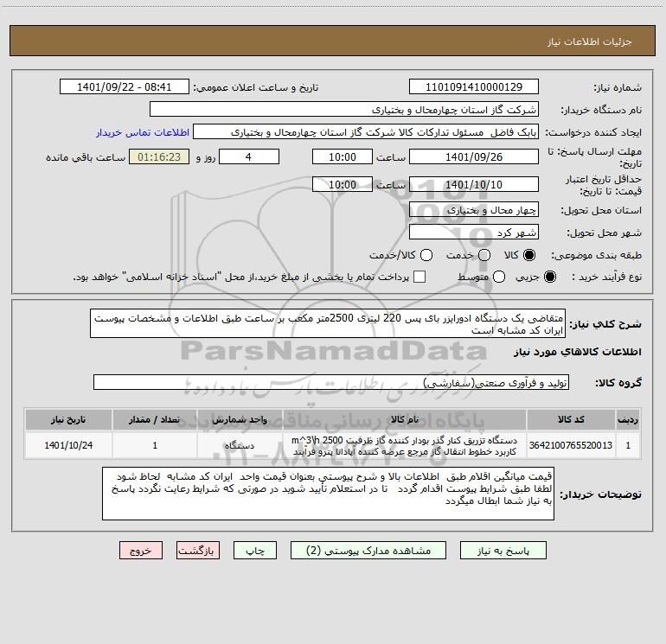Click the ردیف column header
Viewport: 666px width, 644px height.
point(628,419)
